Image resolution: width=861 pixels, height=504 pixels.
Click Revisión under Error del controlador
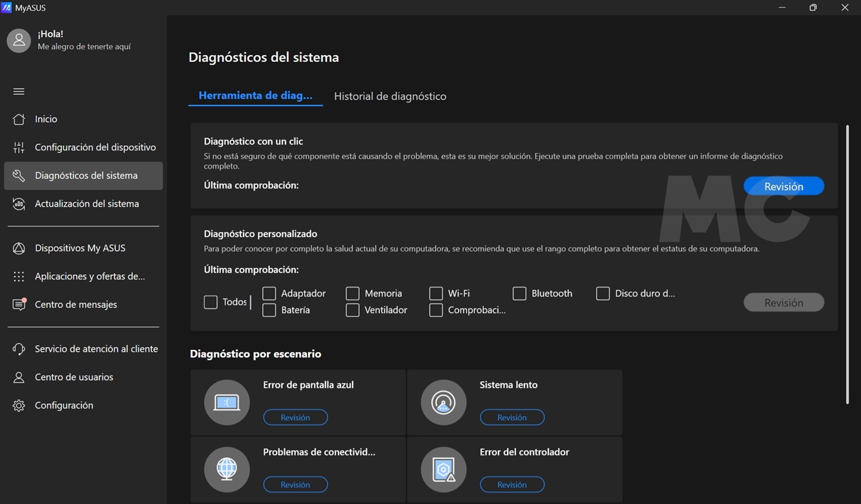(512, 485)
